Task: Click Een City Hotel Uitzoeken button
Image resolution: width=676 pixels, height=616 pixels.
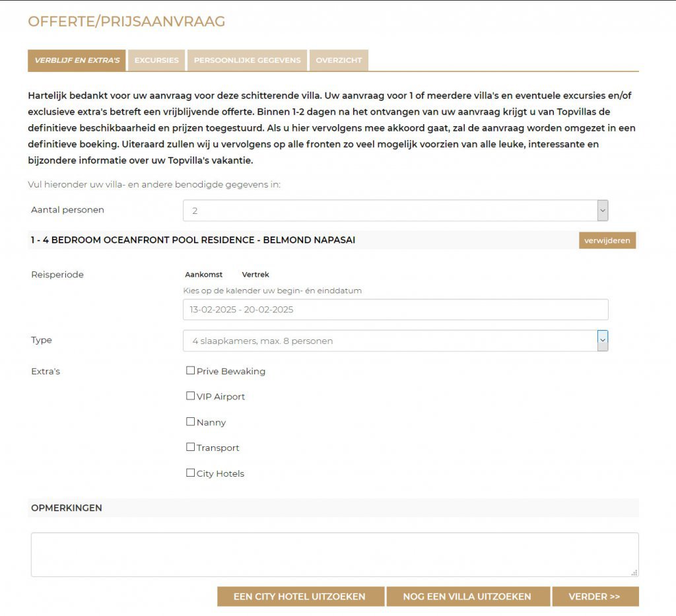Action: point(300,597)
